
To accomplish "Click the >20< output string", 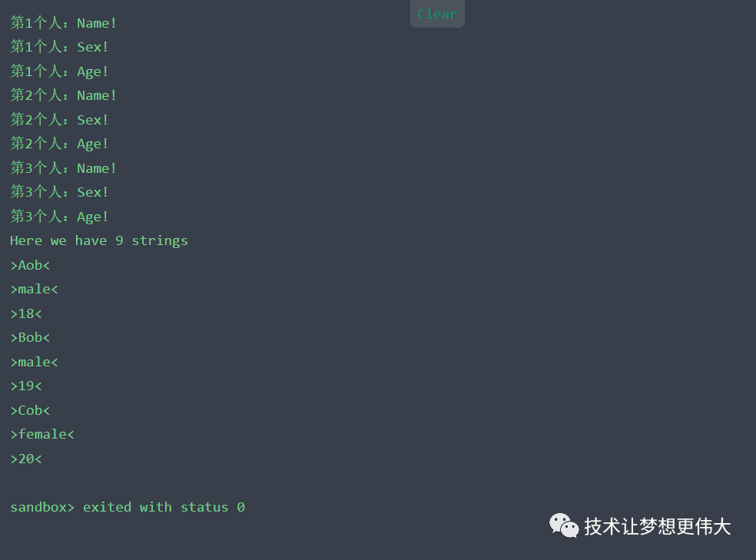I will [26, 459].
